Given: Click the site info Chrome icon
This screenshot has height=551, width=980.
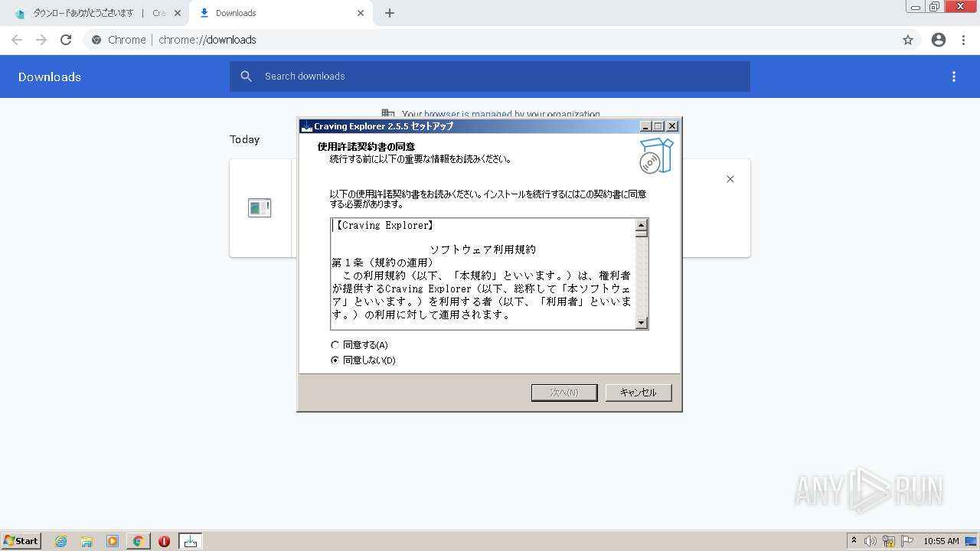Looking at the screenshot, I should (96, 40).
